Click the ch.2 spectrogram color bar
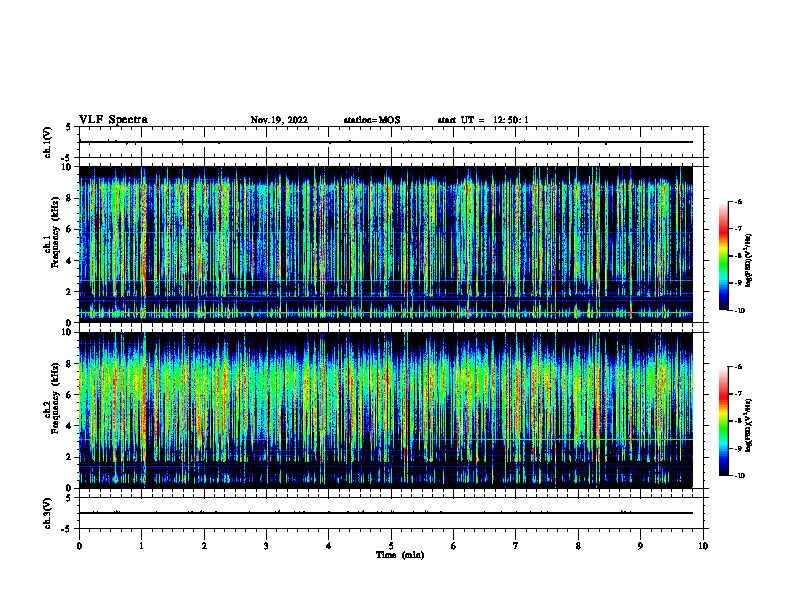Image resolution: width=792 pixels, height=612 pixels. point(723,421)
